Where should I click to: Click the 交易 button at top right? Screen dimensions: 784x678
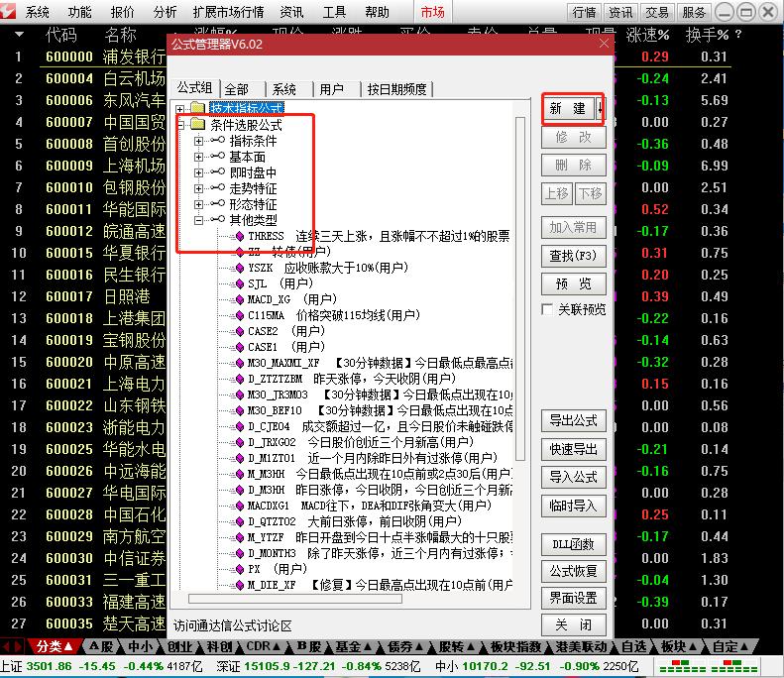tap(657, 12)
